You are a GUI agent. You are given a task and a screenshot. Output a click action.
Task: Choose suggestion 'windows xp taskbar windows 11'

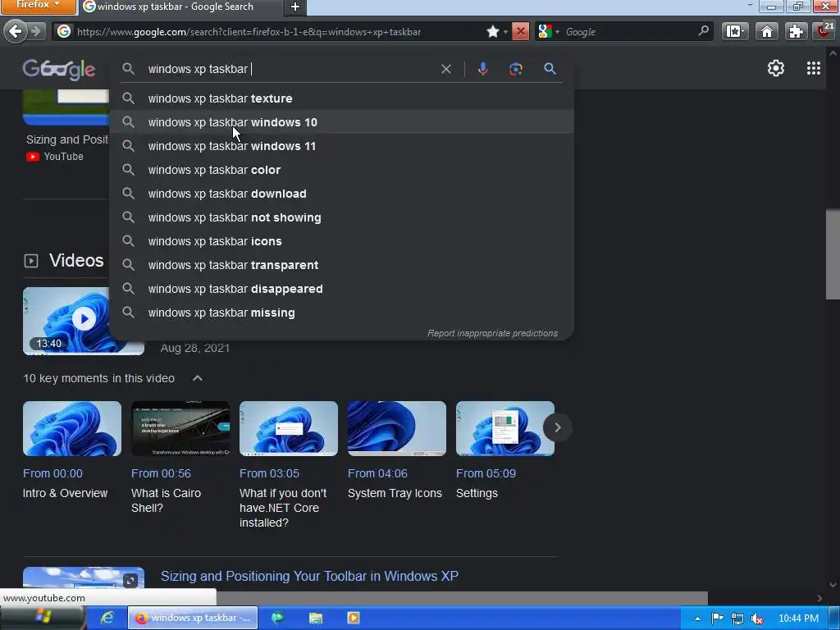[341, 146]
